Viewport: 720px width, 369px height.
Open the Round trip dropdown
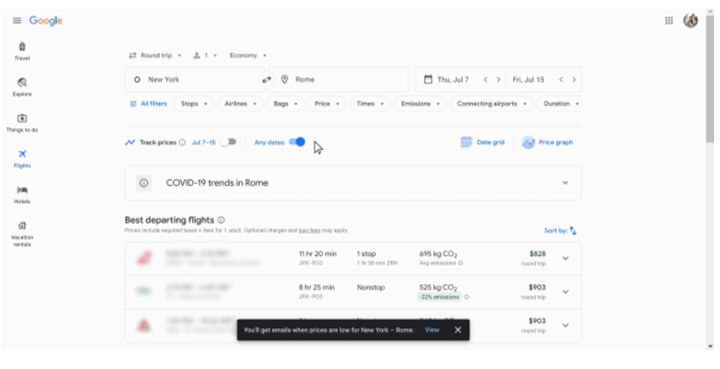tap(155, 56)
